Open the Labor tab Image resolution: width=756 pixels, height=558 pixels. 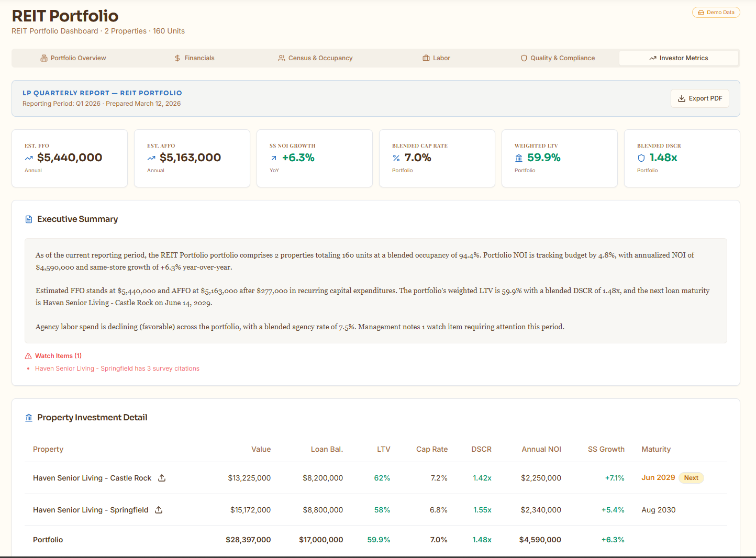(x=436, y=58)
